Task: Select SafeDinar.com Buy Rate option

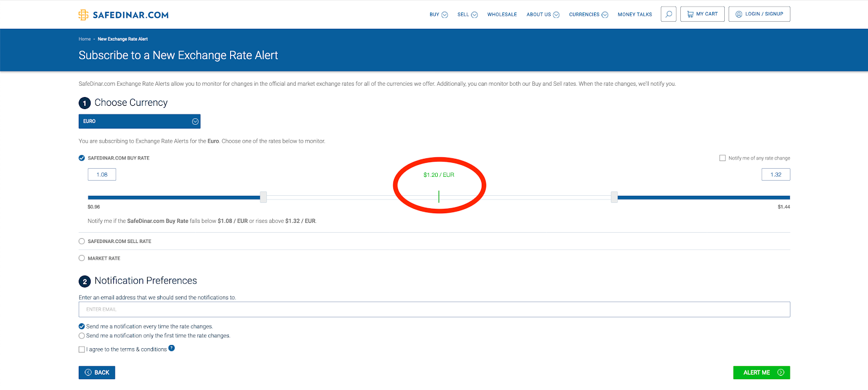Action: 82,158
